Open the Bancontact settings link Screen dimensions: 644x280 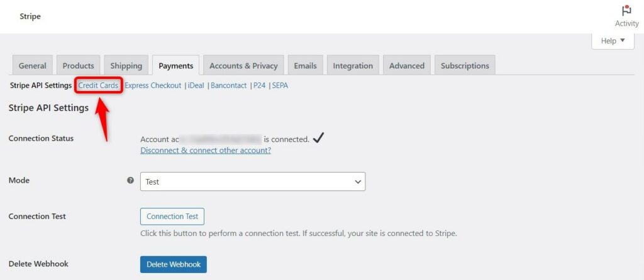click(x=229, y=85)
